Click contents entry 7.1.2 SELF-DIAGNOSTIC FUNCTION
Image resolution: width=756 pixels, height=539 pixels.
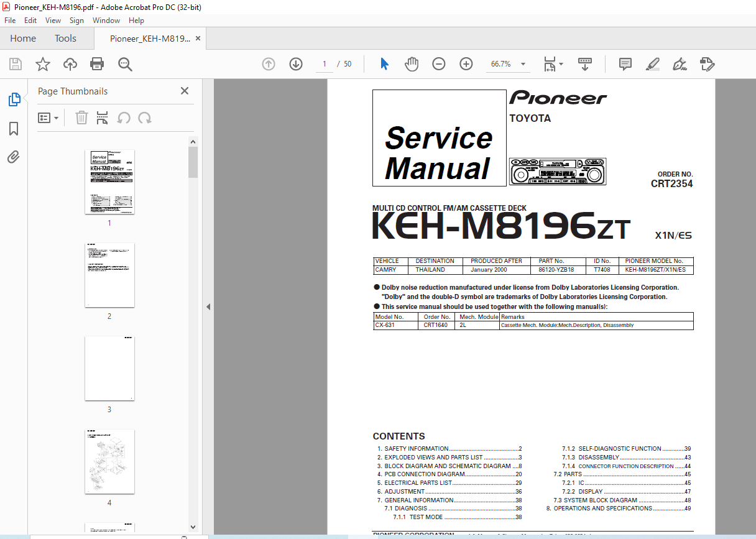click(x=627, y=449)
